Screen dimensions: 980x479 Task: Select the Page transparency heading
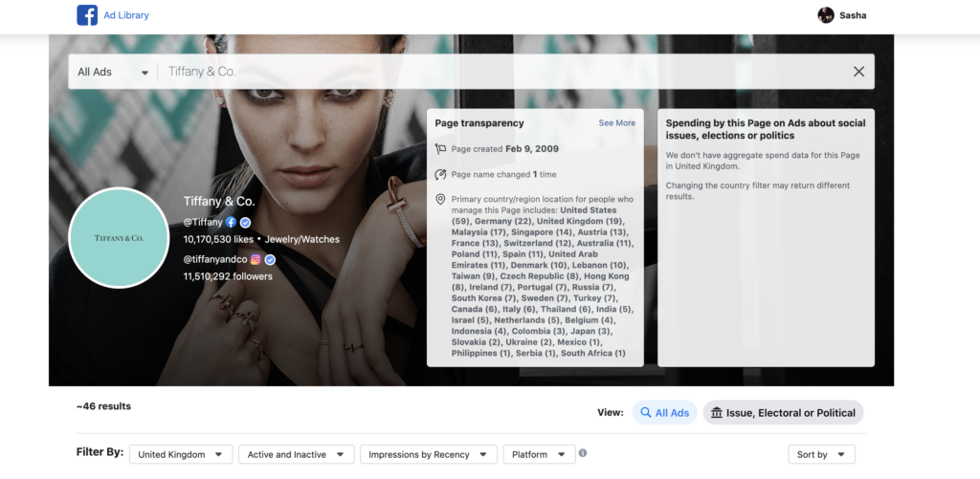479,123
